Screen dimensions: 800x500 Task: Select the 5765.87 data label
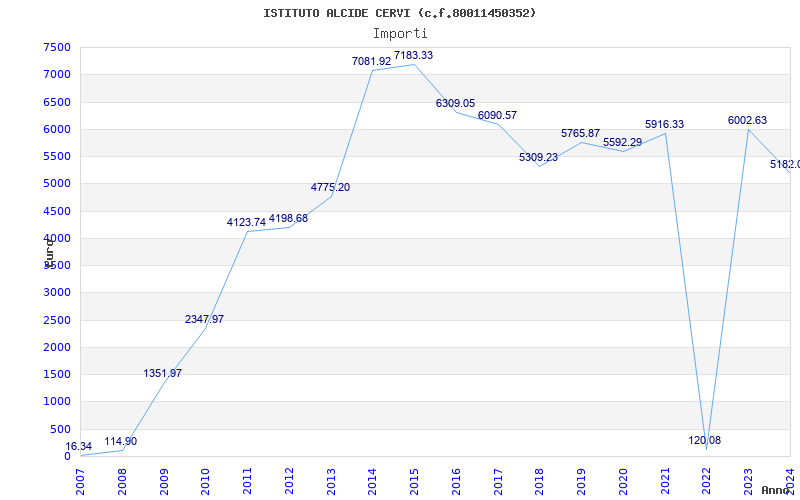(x=581, y=133)
